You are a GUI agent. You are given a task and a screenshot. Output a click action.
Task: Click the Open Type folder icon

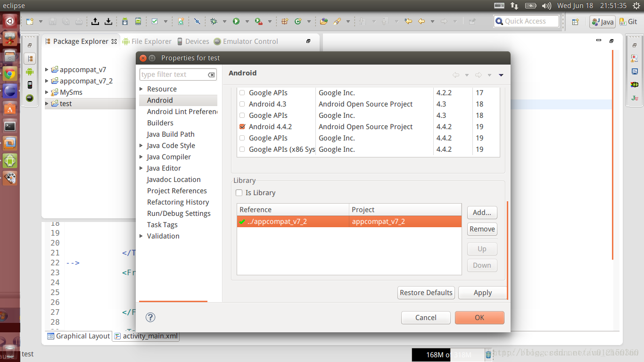tap(323, 21)
